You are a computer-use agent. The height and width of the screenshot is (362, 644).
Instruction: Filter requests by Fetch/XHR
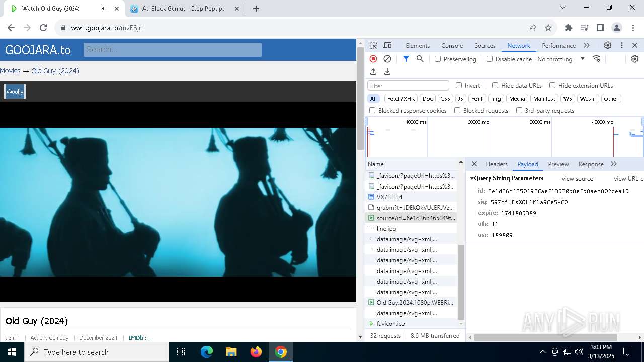click(401, 99)
